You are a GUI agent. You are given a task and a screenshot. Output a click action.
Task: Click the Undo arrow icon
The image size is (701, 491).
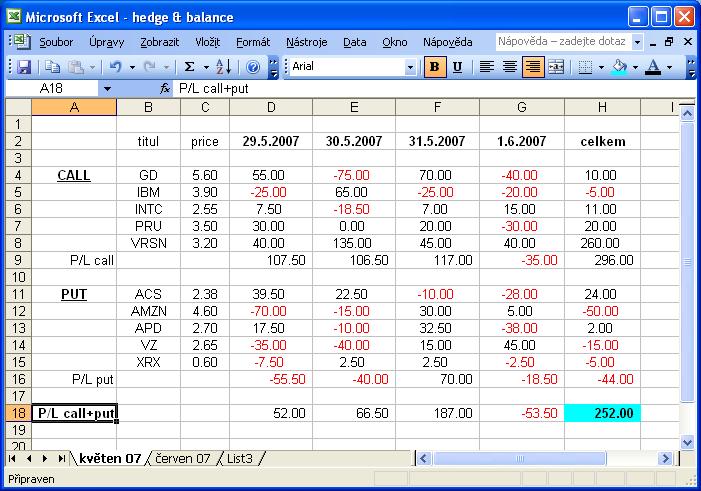click(x=115, y=67)
